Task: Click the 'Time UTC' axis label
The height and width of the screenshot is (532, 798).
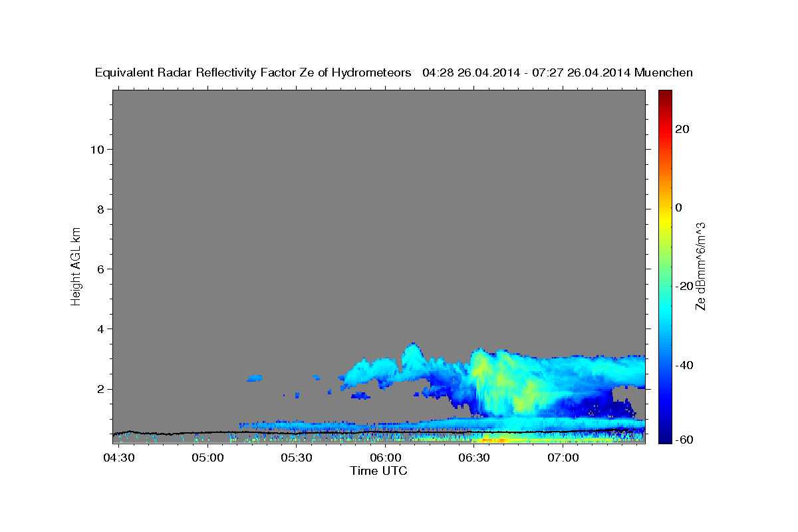Action: coord(378,471)
